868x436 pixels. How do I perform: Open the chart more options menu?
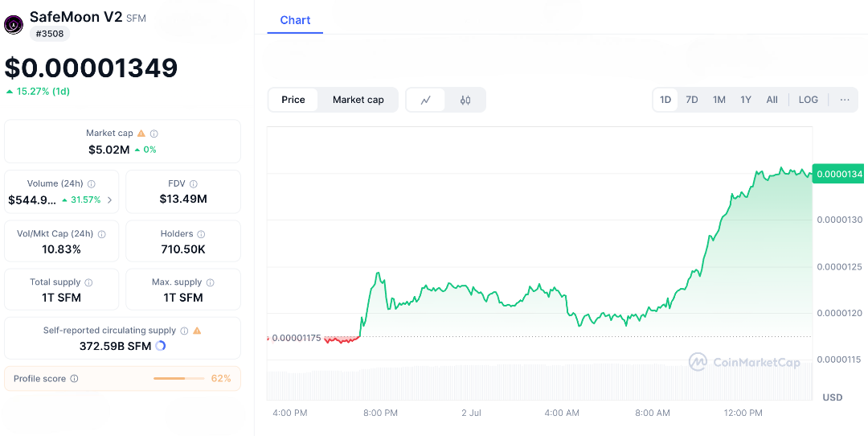pos(845,100)
